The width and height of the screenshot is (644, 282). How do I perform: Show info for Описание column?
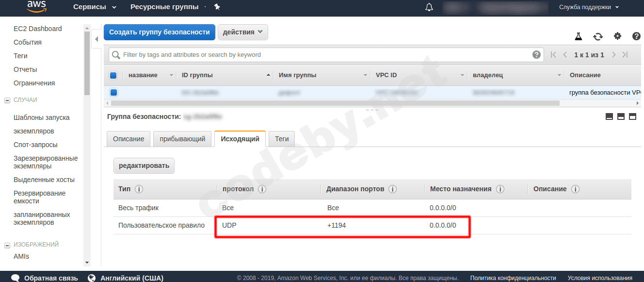(x=575, y=189)
